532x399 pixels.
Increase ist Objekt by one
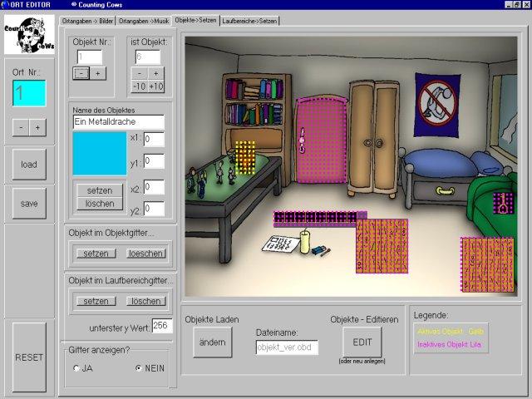[156, 73]
